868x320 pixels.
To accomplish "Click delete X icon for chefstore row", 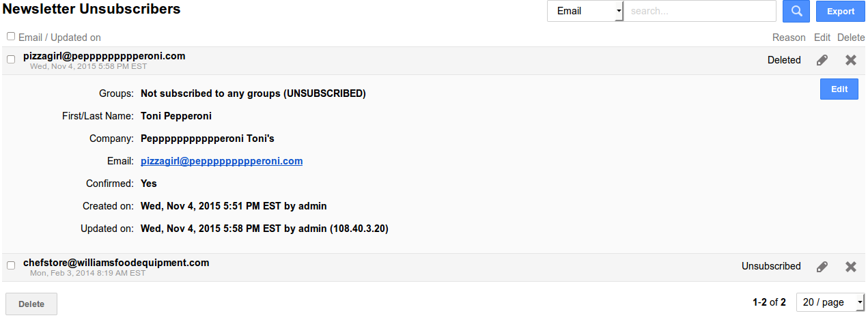I will pyautogui.click(x=850, y=267).
